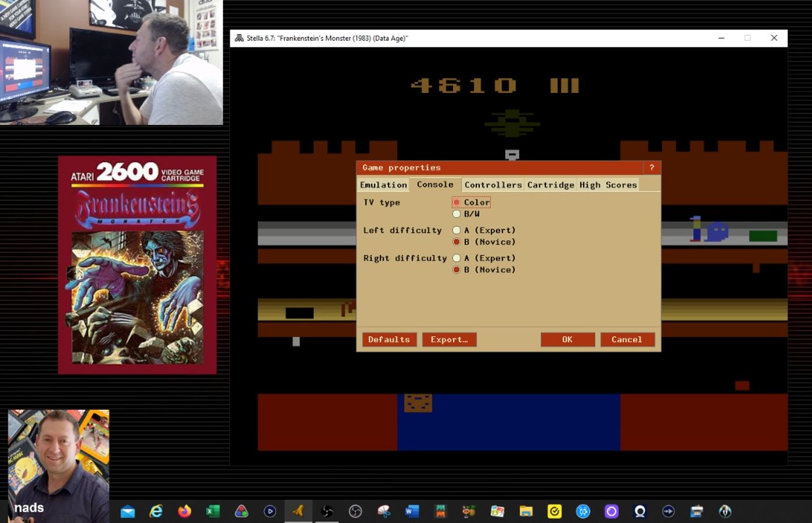Screen dimensions: 812x523
Task: Launch Internet Explorer from the taskbar
Action: point(156,511)
